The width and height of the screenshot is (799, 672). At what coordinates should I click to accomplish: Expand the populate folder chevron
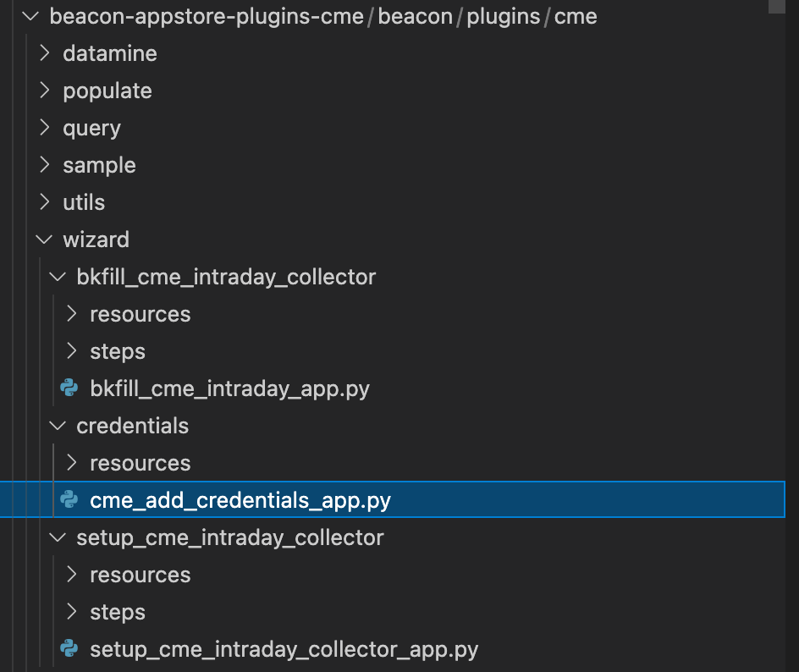pos(45,91)
